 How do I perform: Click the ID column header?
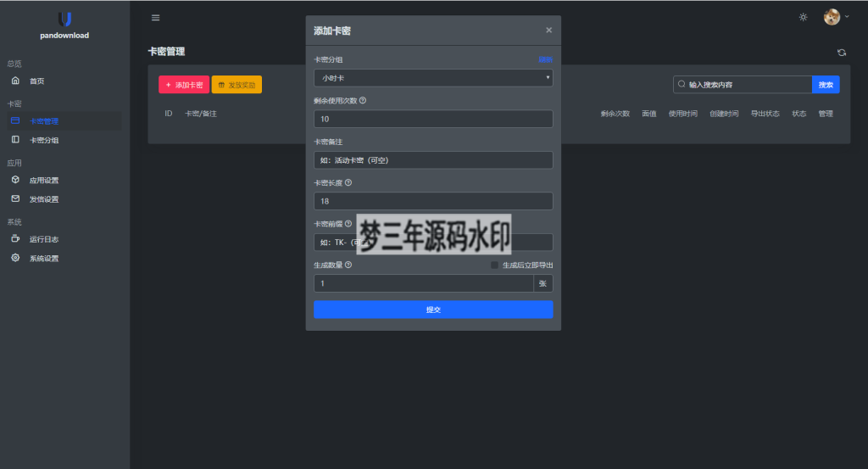point(169,114)
